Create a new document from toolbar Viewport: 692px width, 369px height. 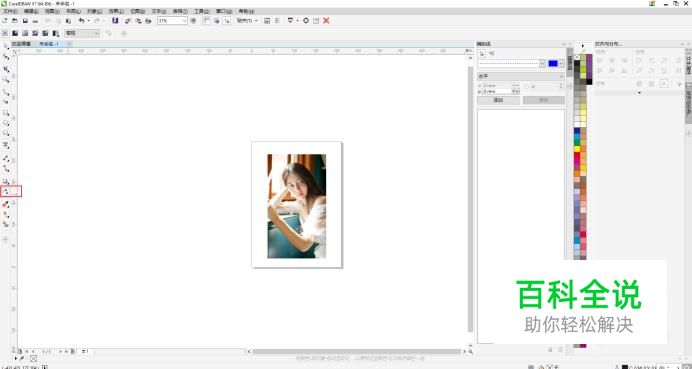click(x=5, y=21)
